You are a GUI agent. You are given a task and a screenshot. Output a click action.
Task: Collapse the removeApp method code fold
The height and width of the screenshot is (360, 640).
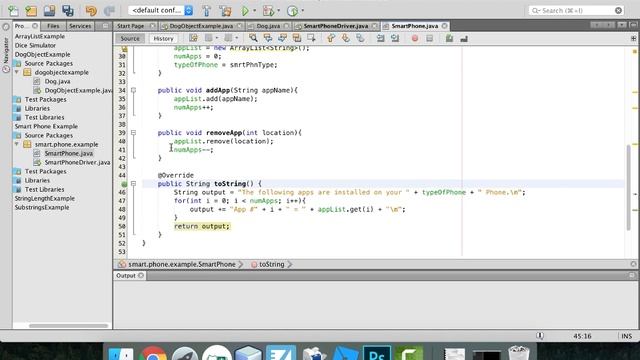coord(133,133)
